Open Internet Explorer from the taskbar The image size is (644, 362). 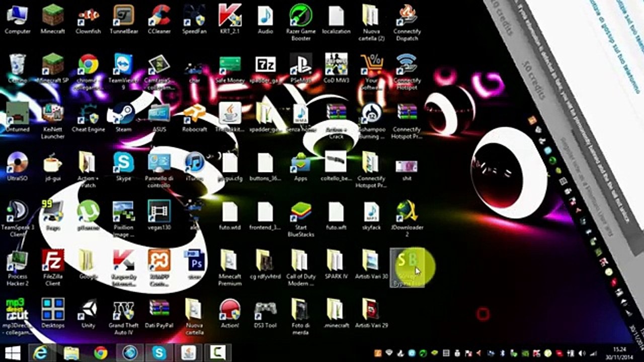[40, 352]
